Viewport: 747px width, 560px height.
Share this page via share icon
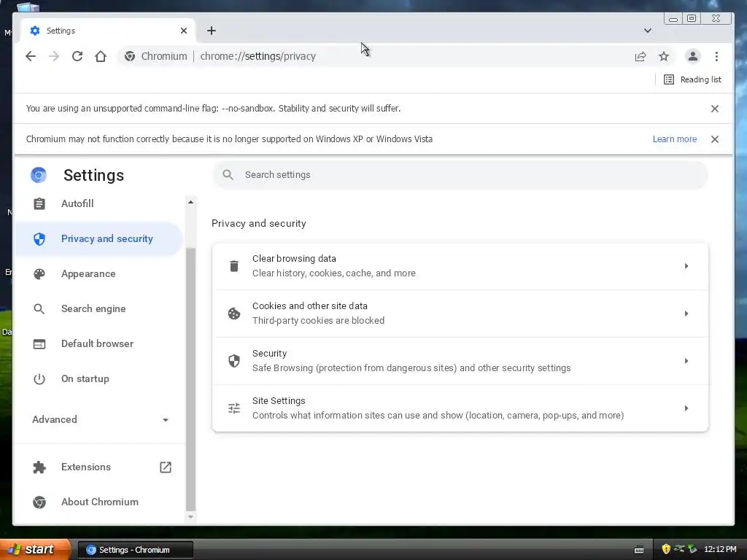click(x=640, y=56)
